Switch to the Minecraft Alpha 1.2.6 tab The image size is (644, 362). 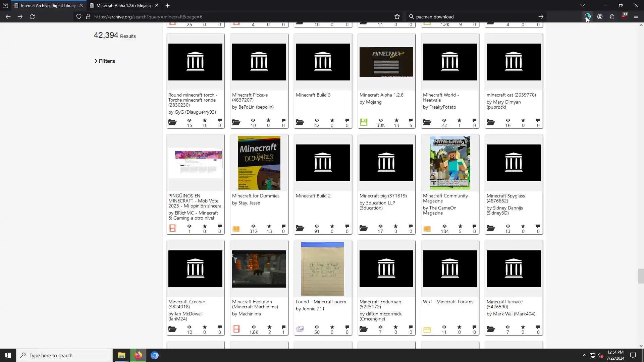123,5
